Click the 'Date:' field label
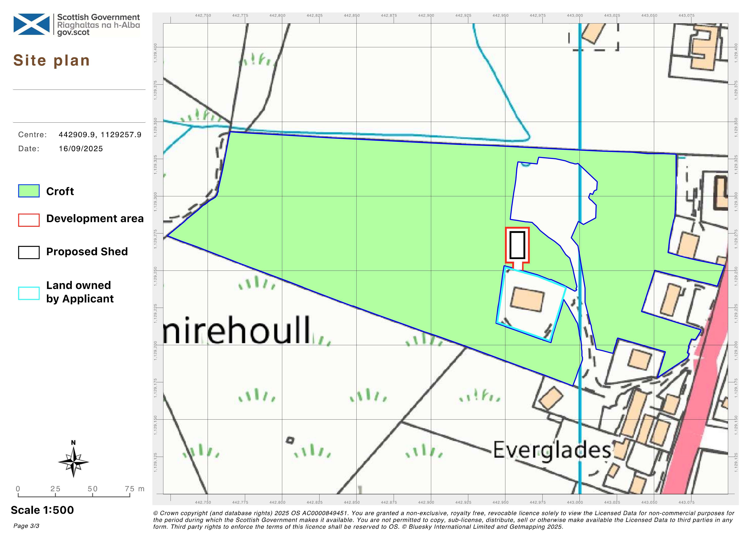Viewport: 756px width, 535px height. (29, 149)
